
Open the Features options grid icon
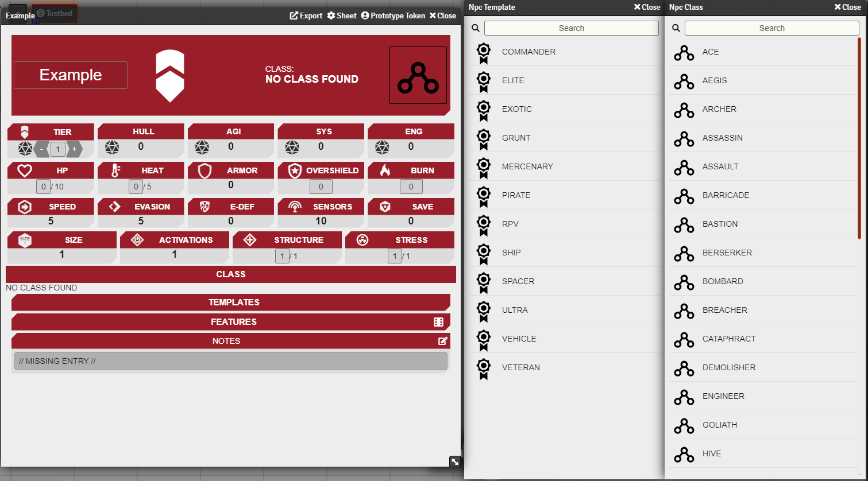click(439, 322)
